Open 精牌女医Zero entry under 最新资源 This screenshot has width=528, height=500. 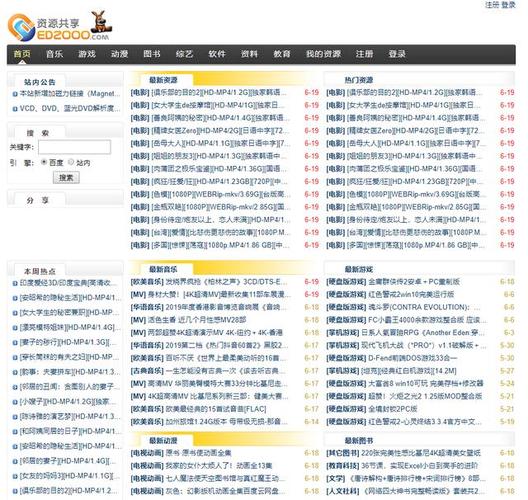tap(219, 131)
